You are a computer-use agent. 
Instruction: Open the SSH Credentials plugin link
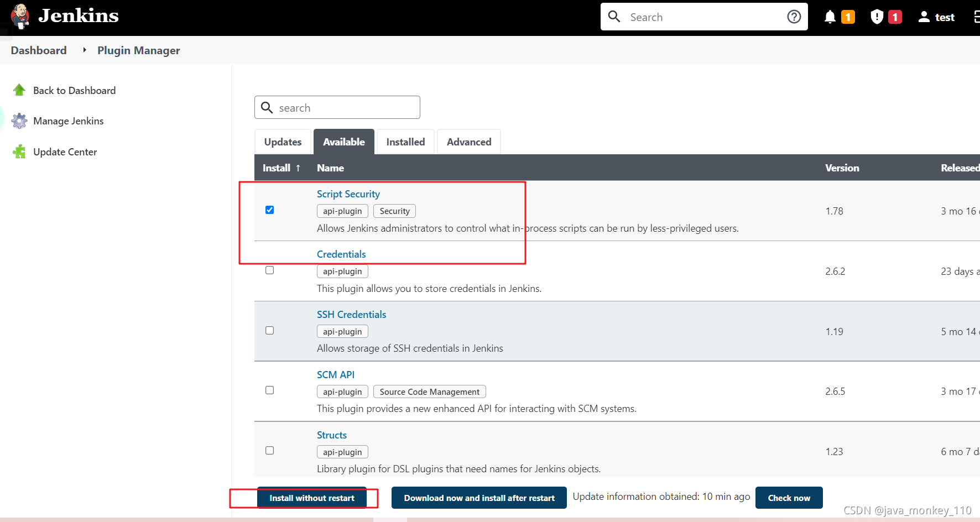351,315
